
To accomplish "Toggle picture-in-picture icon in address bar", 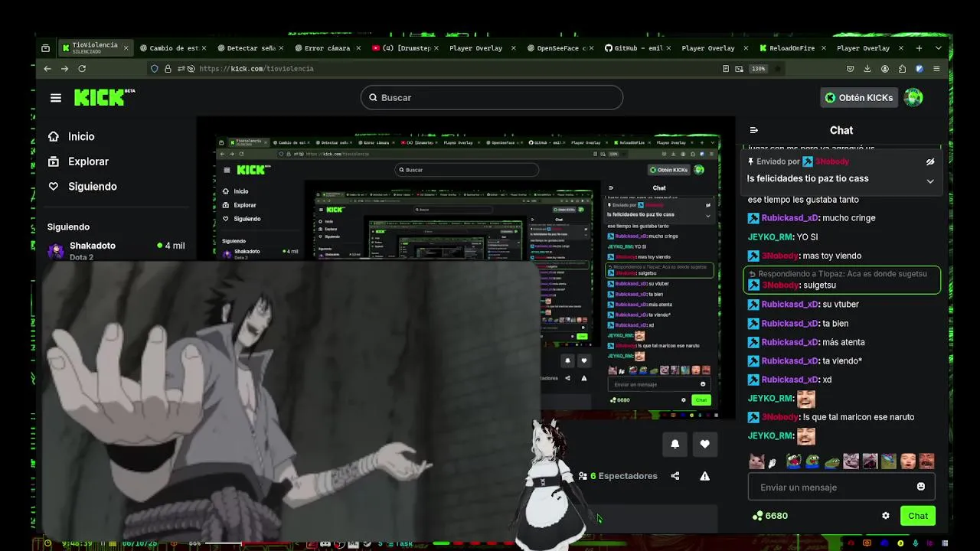I will (740, 69).
